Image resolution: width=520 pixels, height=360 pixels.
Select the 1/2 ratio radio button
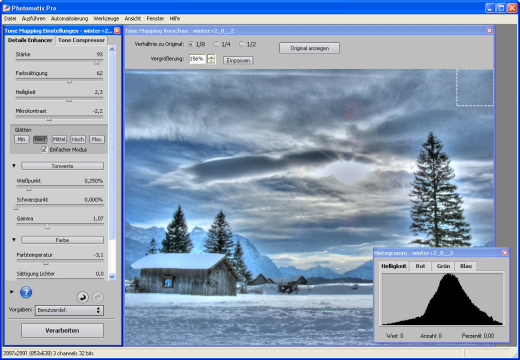point(242,44)
